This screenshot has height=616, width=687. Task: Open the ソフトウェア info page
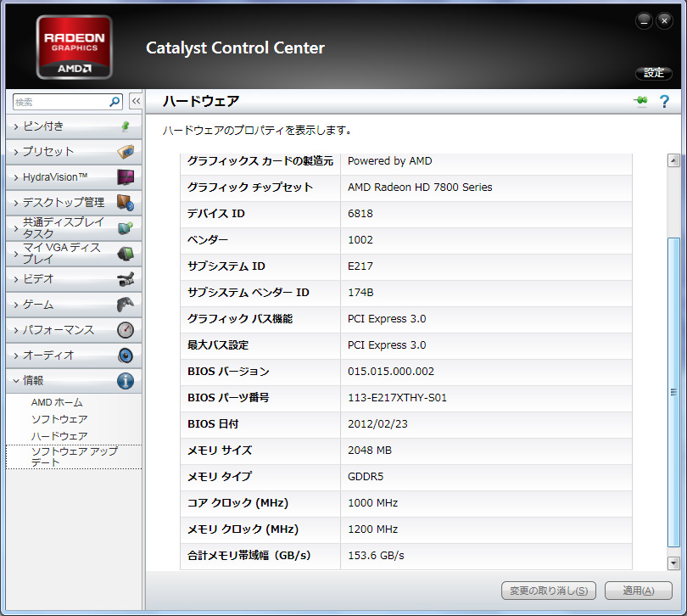coord(59,419)
